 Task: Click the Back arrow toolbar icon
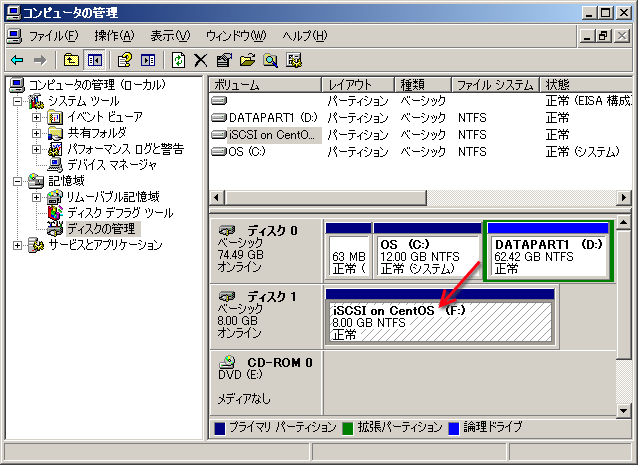point(17,61)
